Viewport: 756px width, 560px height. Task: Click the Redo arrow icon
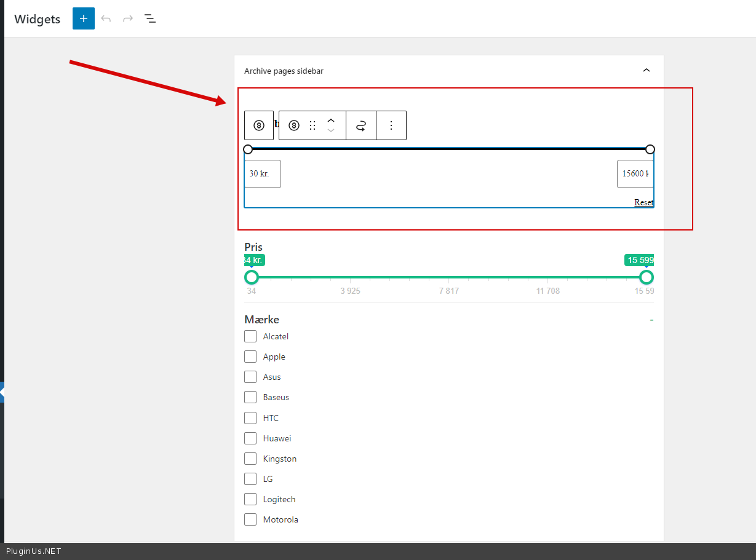pyautogui.click(x=128, y=18)
